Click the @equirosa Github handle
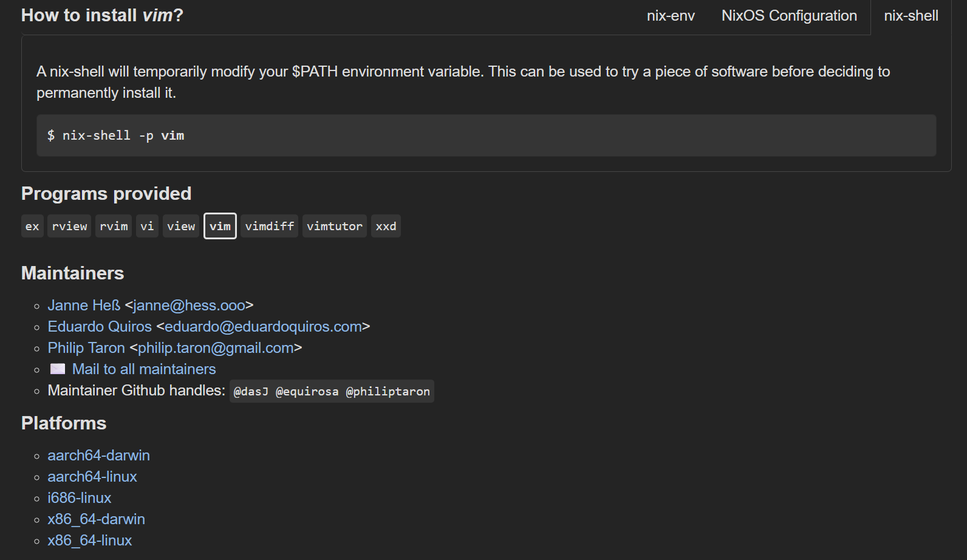The width and height of the screenshot is (967, 560). coord(307,391)
